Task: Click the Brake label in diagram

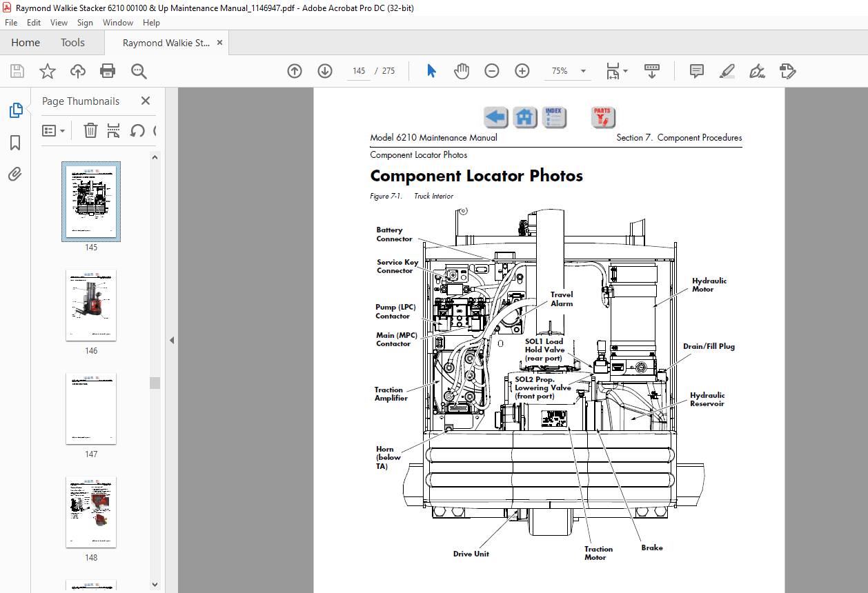Action: point(652,547)
